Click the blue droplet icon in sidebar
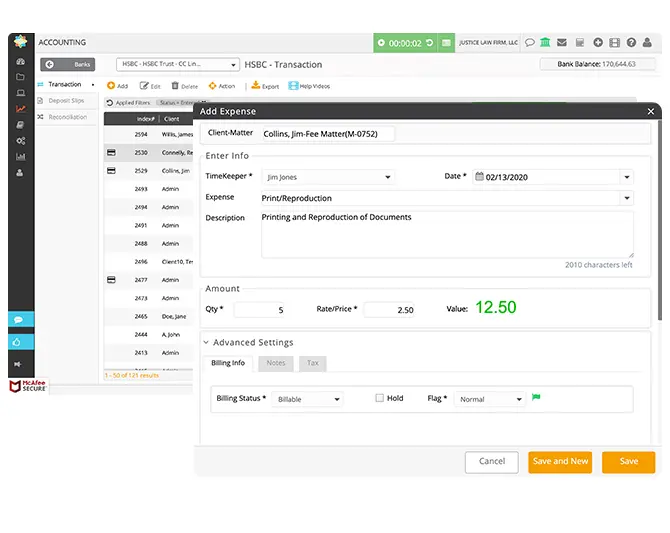Viewport: 670px width, 533px height. 21,342
